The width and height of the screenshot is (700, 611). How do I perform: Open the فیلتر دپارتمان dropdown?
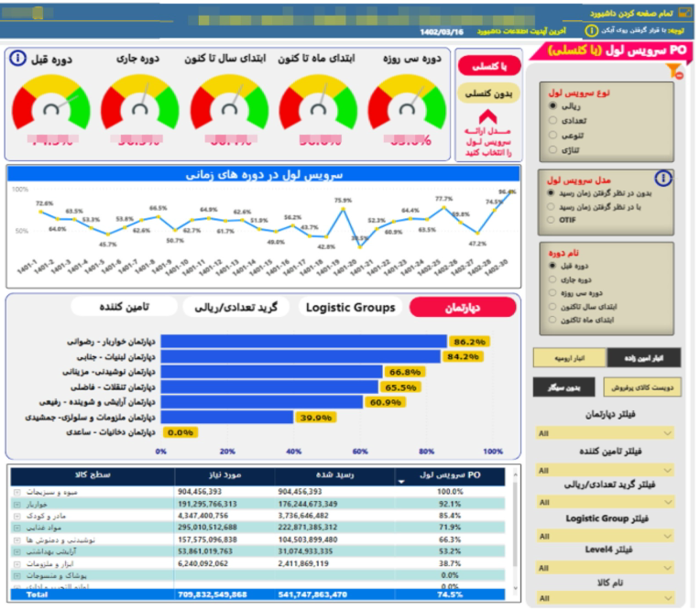pos(605,433)
